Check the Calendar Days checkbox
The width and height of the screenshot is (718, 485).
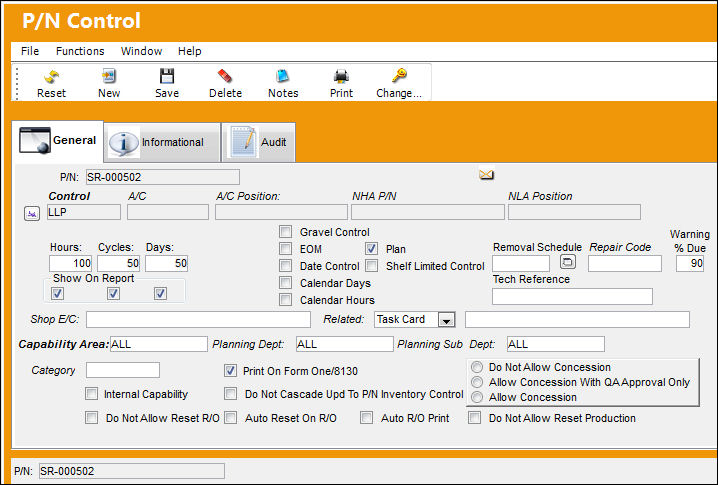[x=285, y=283]
